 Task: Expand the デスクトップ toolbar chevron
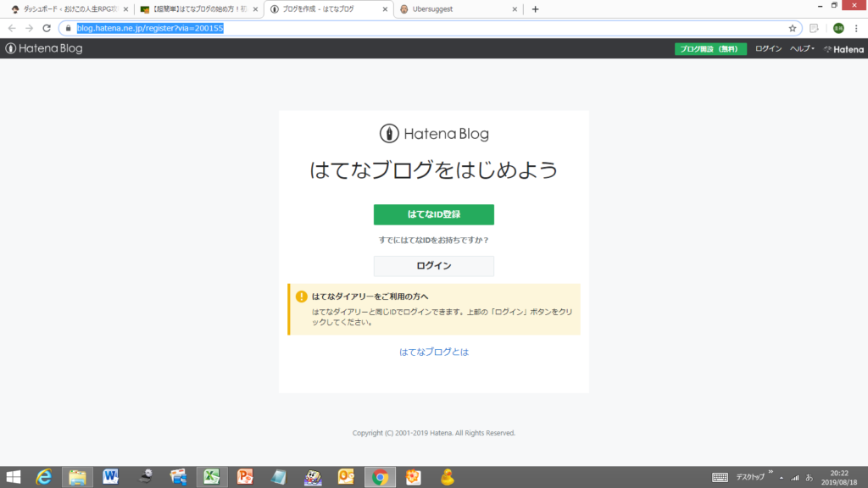pos(771,472)
